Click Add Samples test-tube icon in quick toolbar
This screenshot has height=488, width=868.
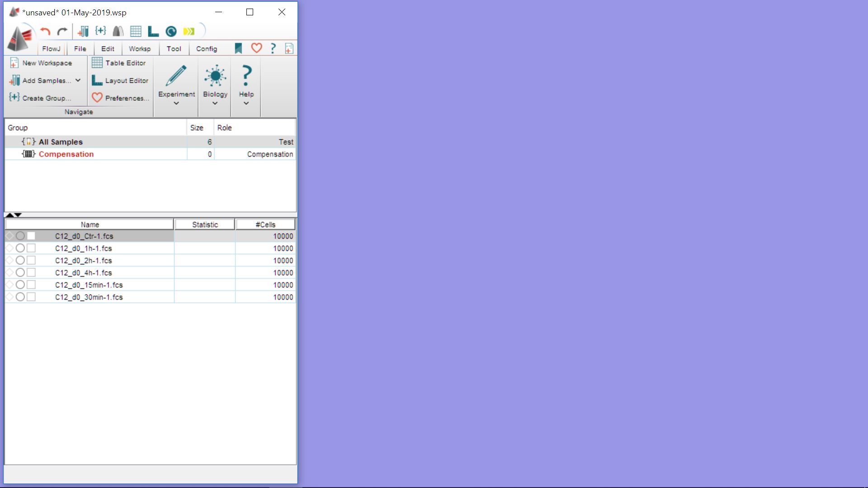point(83,31)
